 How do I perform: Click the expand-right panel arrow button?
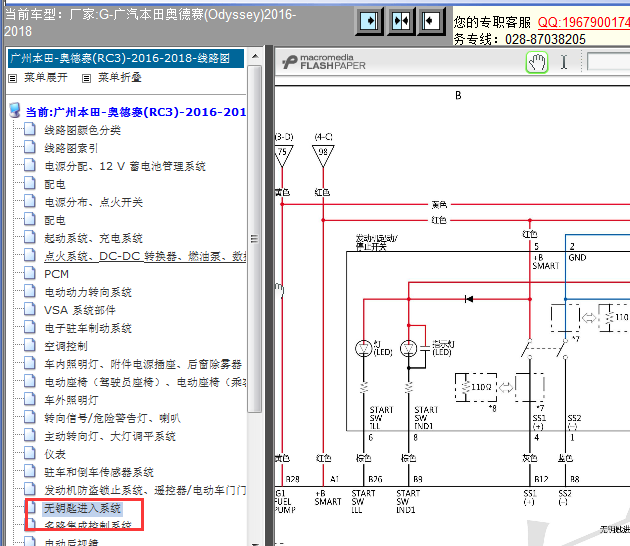(x=370, y=21)
